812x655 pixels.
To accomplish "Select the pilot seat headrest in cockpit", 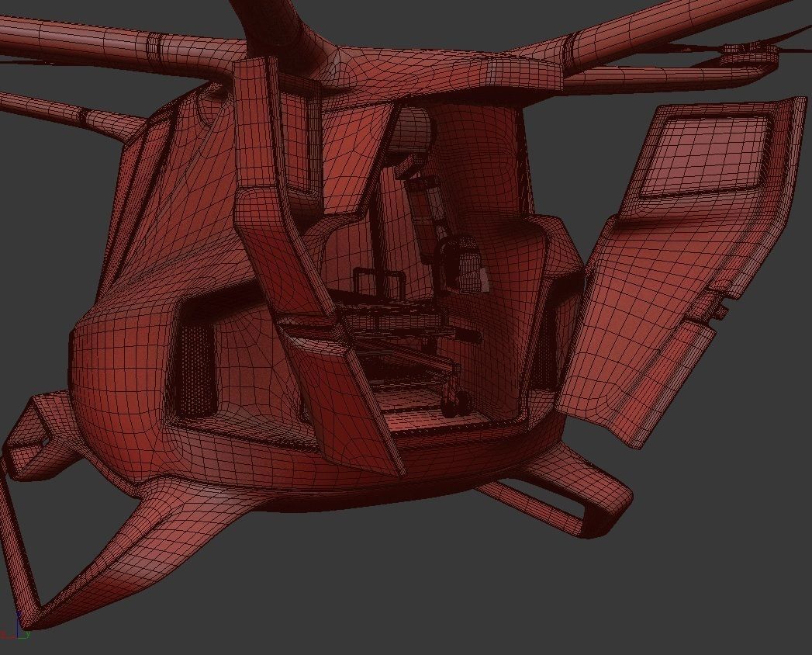I will pos(413,129).
